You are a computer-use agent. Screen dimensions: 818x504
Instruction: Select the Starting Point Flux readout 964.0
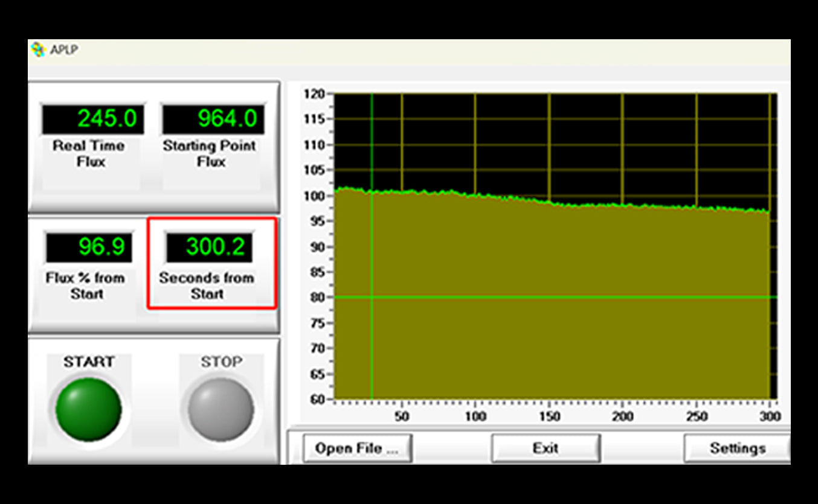pyautogui.click(x=213, y=119)
